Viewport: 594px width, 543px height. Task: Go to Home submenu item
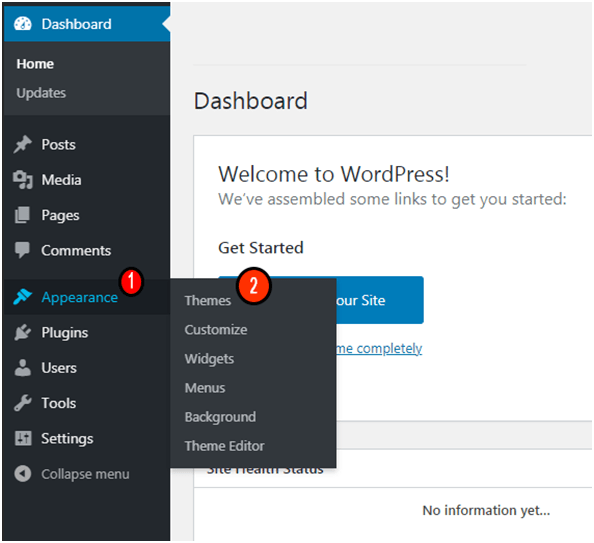pos(35,64)
